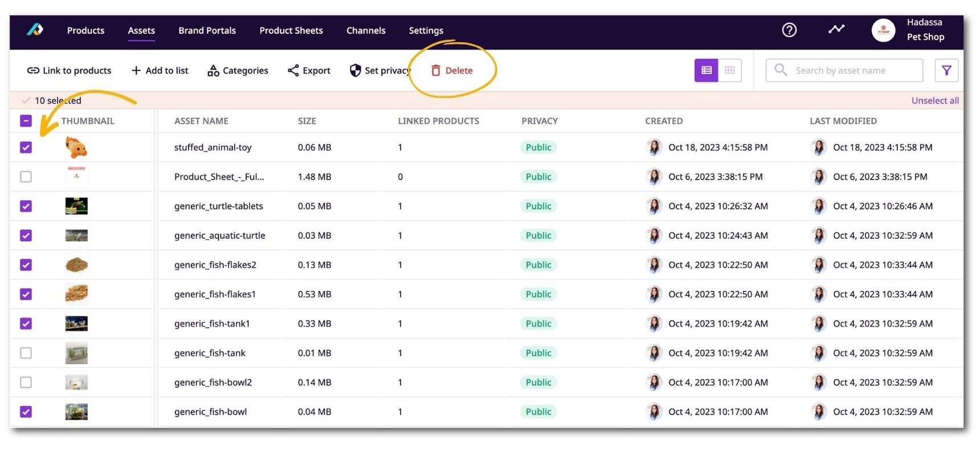Switch to grid view layout
The width and height of the screenshot is (980, 456).
(x=730, y=71)
